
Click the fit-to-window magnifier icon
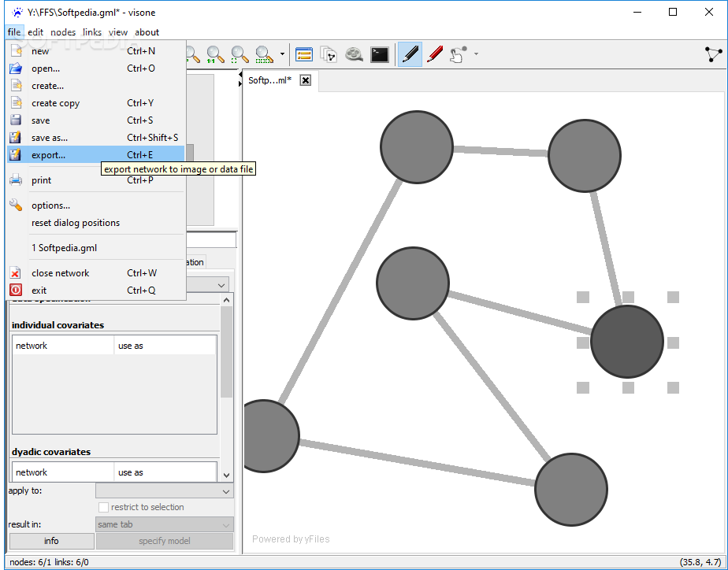240,55
